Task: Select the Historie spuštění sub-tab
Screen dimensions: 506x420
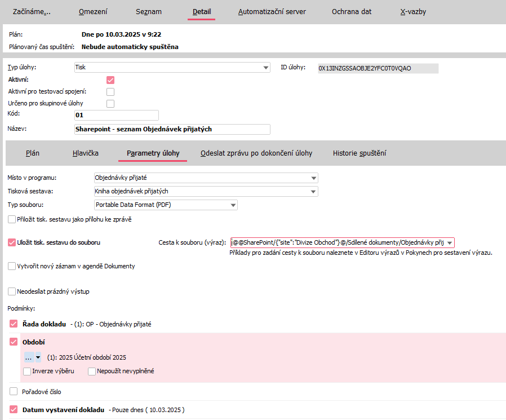Action: (x=359, y=153)
